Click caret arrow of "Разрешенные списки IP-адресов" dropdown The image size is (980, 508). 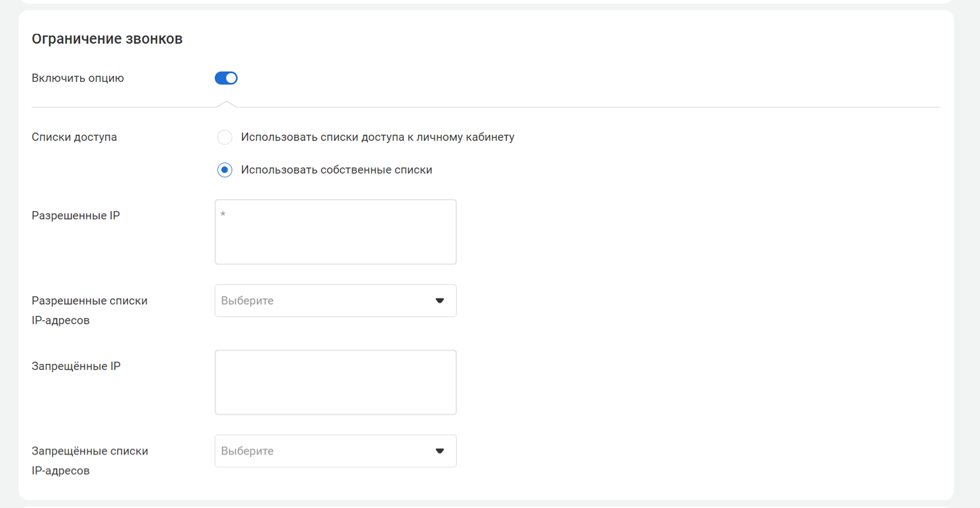(x=440, y=301)
